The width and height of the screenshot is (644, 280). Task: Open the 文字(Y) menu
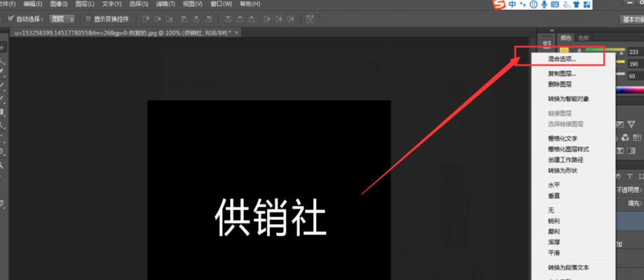(x=111, y=4)
